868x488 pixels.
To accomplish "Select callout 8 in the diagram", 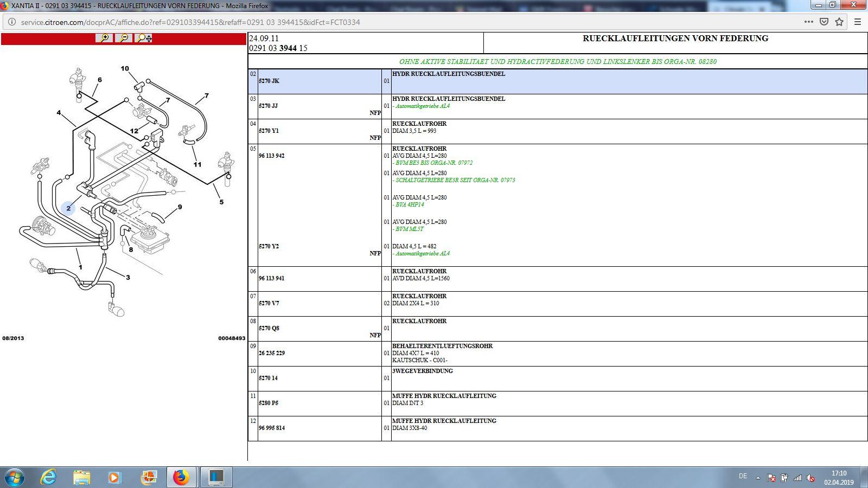I will (x=131, y=249).
